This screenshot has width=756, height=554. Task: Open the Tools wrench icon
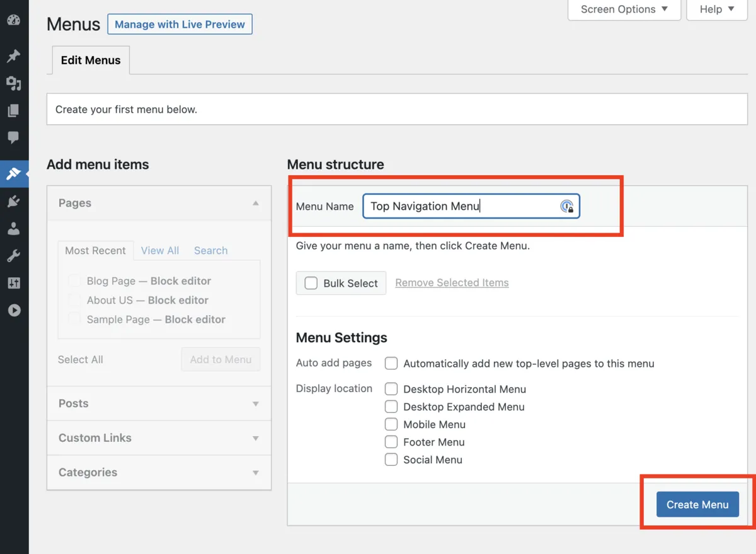[13, 256]
